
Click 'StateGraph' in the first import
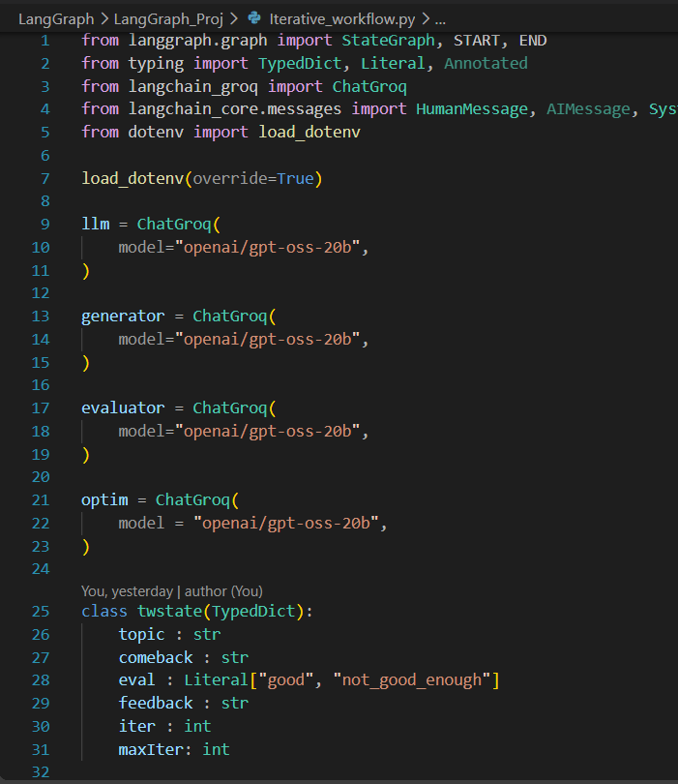[x=388, y=41]
